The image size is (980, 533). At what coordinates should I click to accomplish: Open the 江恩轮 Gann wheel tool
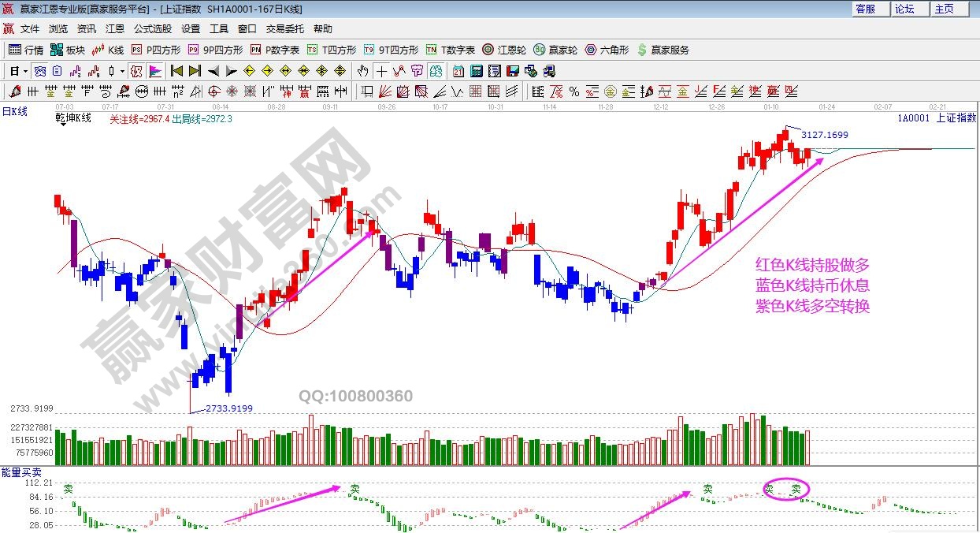504,50
